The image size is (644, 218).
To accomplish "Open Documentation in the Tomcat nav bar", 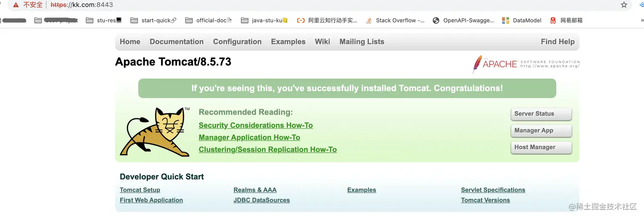I will tap(177, 41).
